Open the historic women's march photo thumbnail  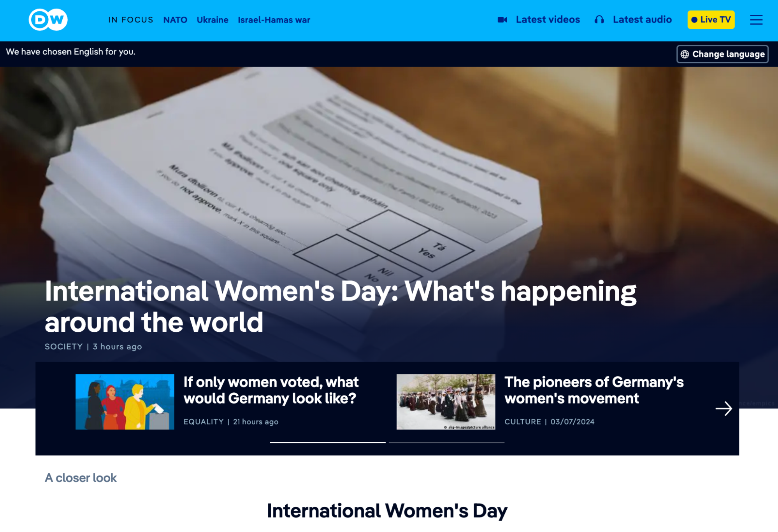(446, 402)
